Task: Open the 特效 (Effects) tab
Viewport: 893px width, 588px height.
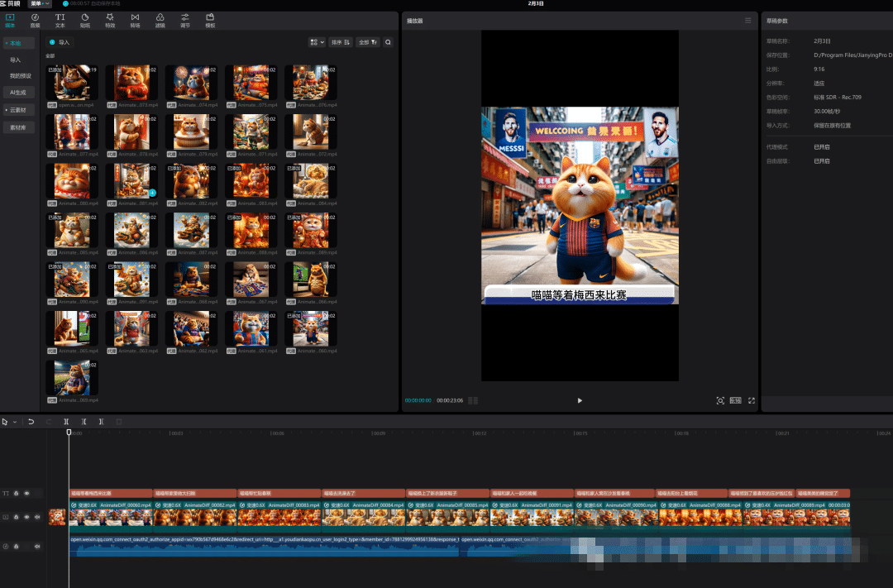Action: pyautogui.click(x=110, y=21)
